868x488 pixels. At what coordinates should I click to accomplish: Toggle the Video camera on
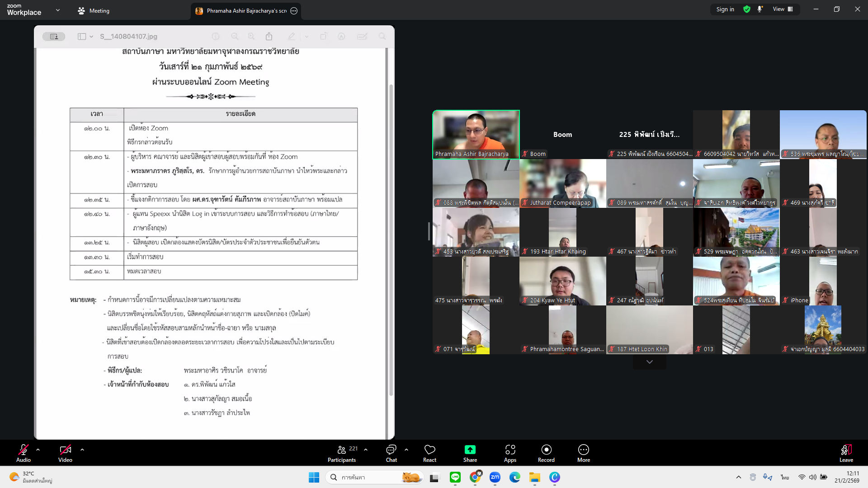[x=65, y=450]
